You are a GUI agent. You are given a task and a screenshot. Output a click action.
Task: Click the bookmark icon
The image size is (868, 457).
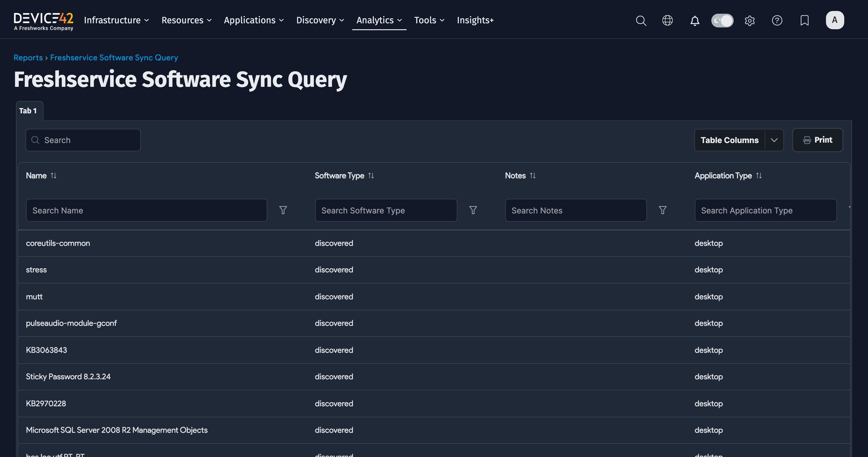[x=805, y=21]
